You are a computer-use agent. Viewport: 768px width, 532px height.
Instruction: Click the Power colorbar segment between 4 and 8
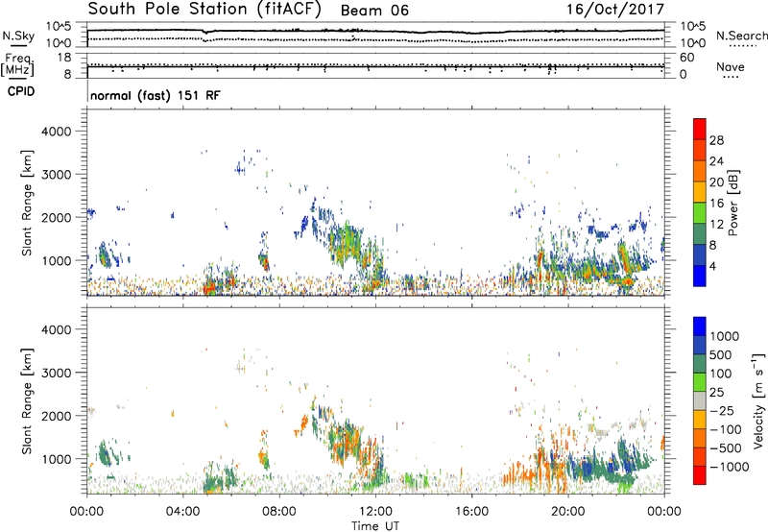coord(700,254)
